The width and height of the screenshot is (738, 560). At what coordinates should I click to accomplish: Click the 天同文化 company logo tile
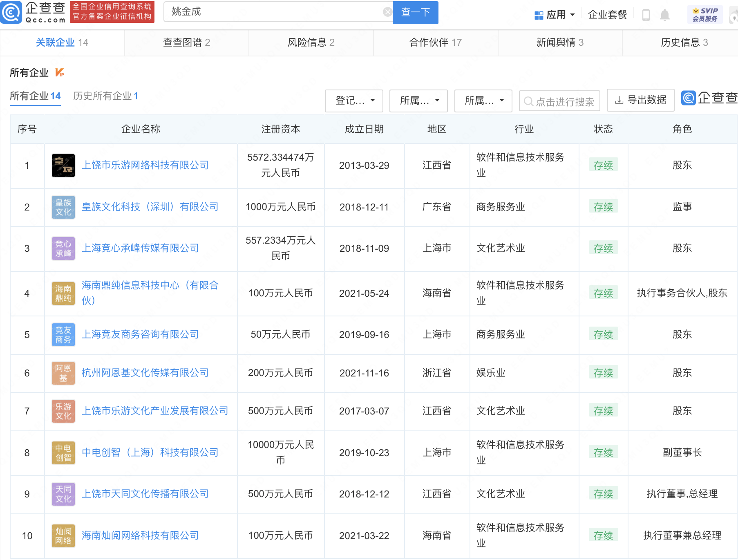[63, 494]
